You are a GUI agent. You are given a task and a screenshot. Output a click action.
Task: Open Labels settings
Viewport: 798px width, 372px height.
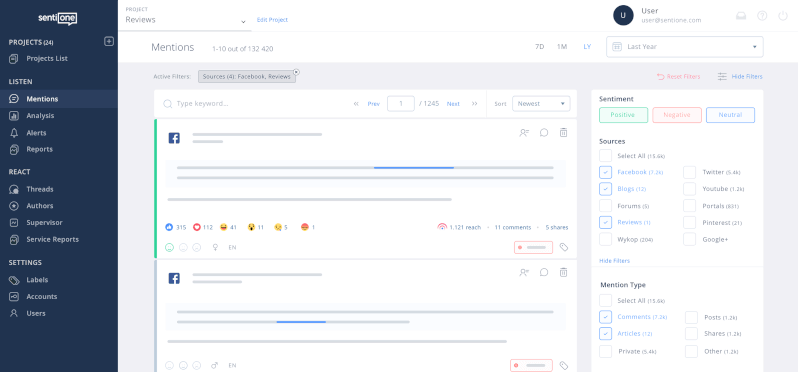[28, 279]
